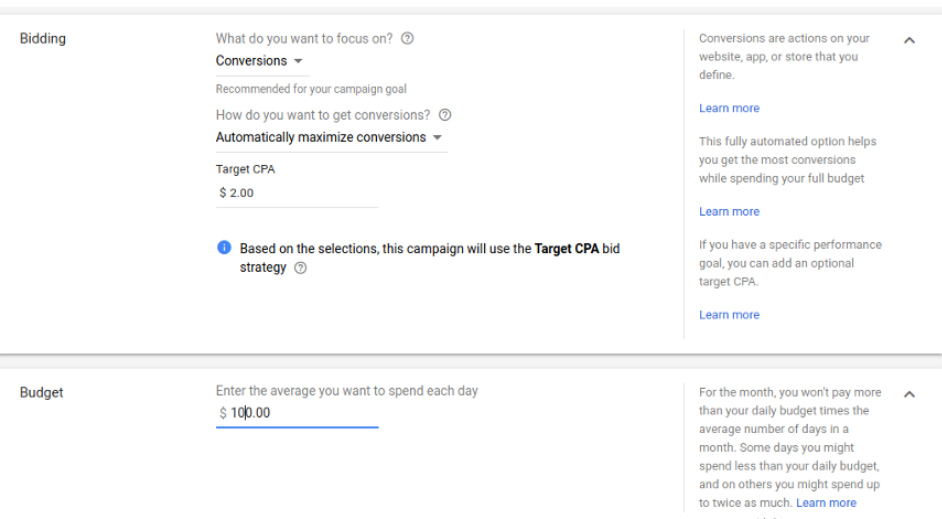Open Learn more under fully automated option

[729, 211]
